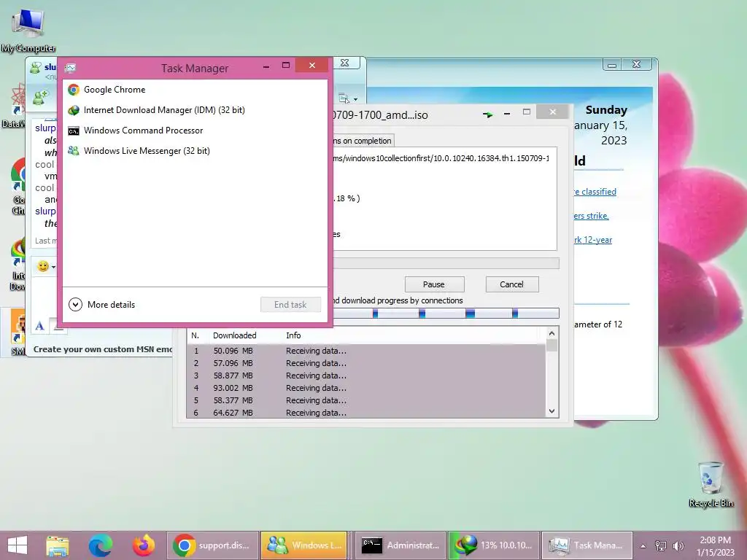Click Messenger people icon in Task Manager list
Viewport: 747px width, 560px height.
click(74, 151)
